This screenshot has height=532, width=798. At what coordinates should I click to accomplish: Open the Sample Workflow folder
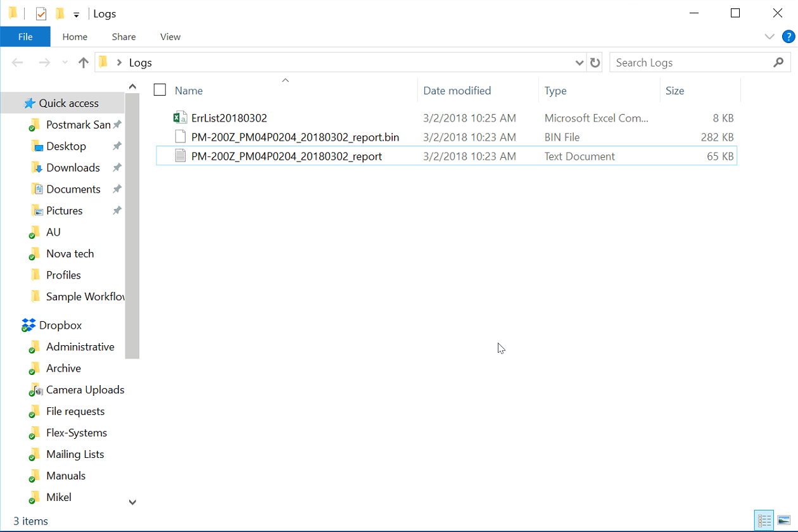coord(85,297)
